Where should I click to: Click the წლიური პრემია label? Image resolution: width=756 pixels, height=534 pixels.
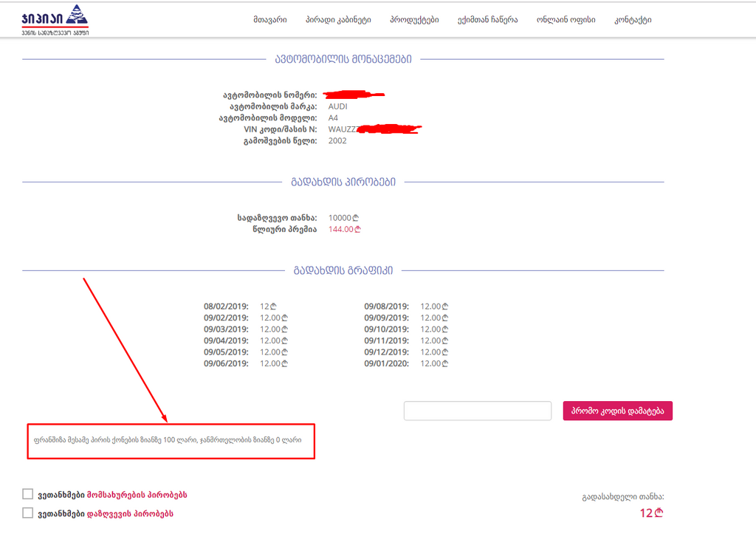click(x=284, y=230)
